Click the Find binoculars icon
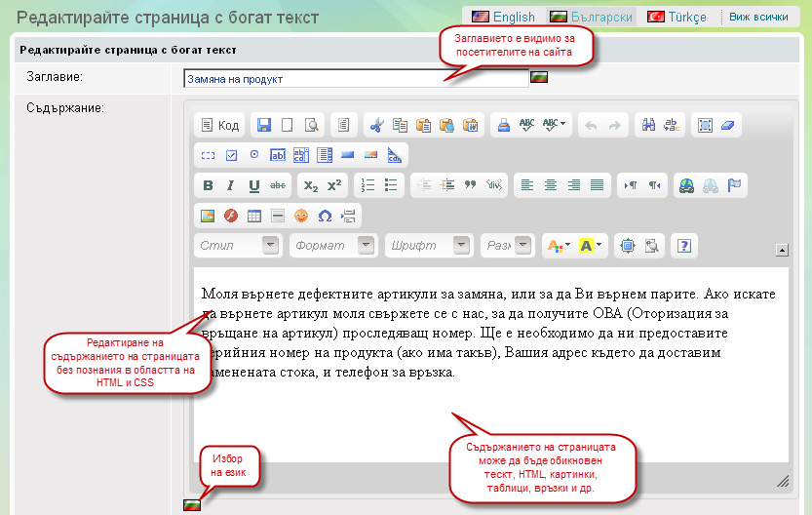This screenshot has width=812, height=515. 646,125
